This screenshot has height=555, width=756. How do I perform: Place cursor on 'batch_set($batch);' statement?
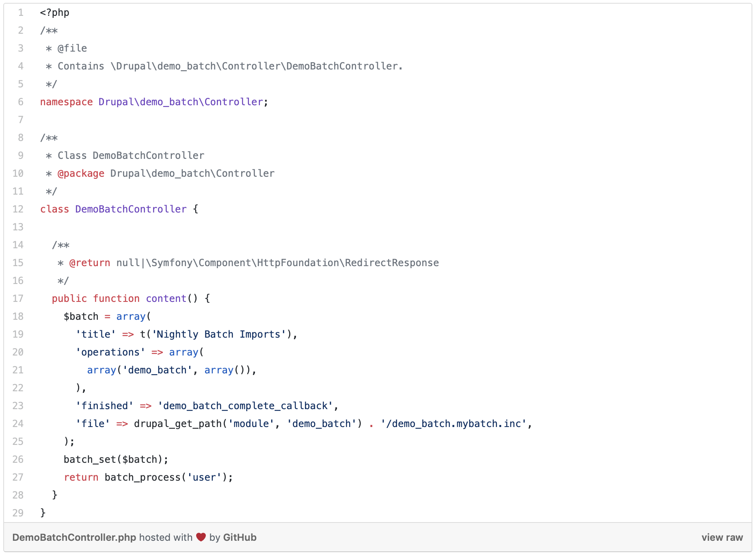coord(116,460)
